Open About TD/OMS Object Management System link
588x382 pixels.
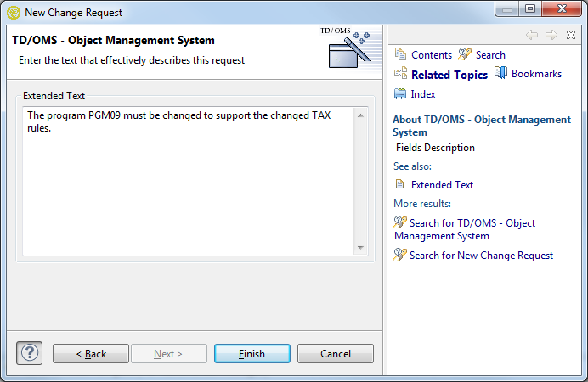(x=481, y=126)
